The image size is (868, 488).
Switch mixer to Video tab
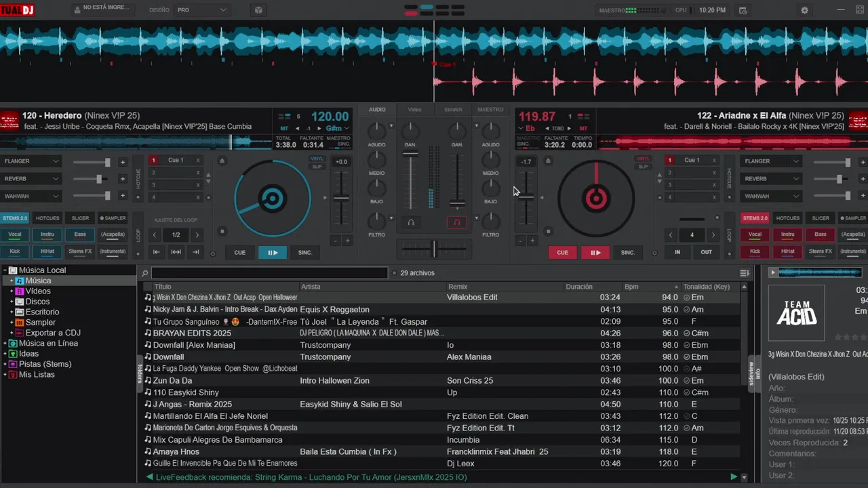coord(414,109)
